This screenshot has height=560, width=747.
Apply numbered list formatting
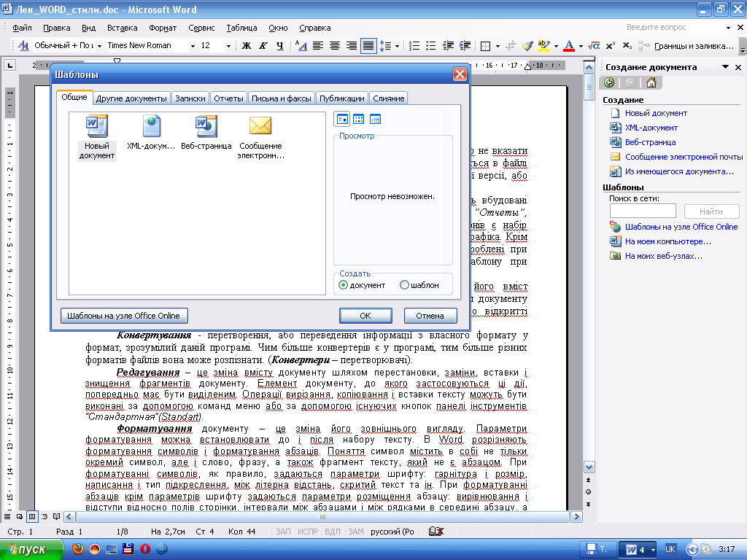click(414, 46)
